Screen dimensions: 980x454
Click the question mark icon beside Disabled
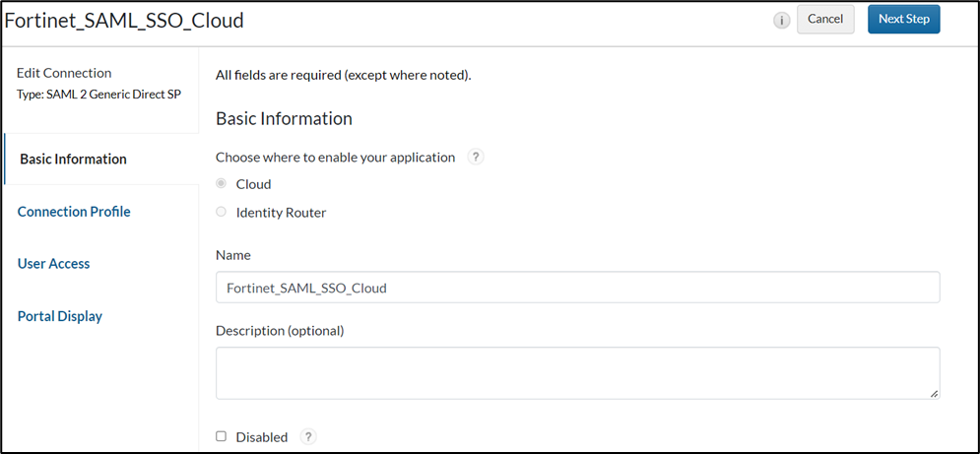tap(308, 437)
